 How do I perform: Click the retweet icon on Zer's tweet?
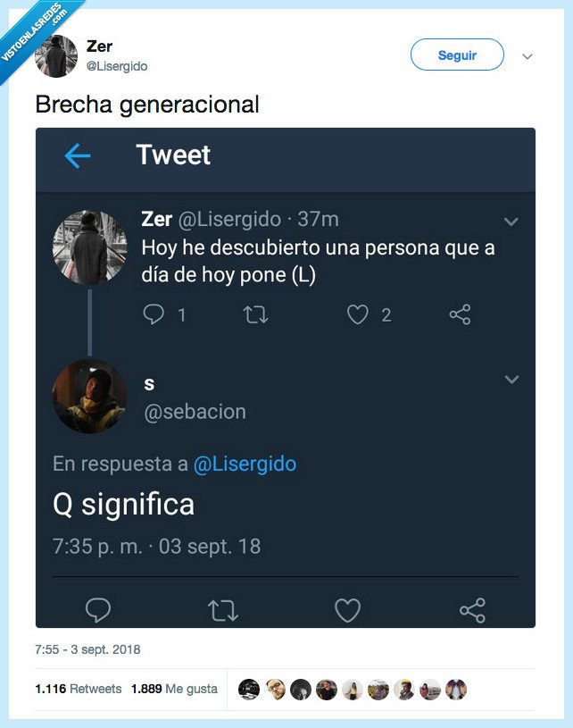click(255, 314)
